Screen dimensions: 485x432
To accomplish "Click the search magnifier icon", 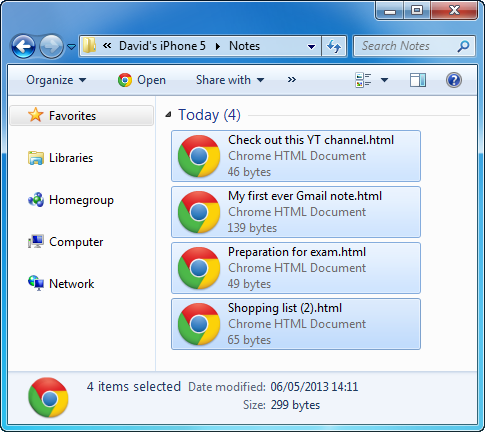I will pos(463,46).
